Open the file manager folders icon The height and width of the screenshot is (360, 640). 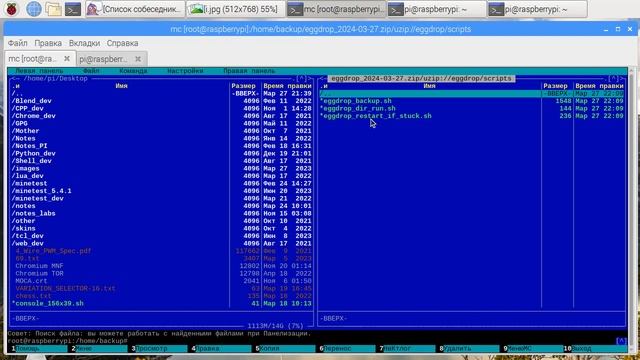tap(53, 9)
